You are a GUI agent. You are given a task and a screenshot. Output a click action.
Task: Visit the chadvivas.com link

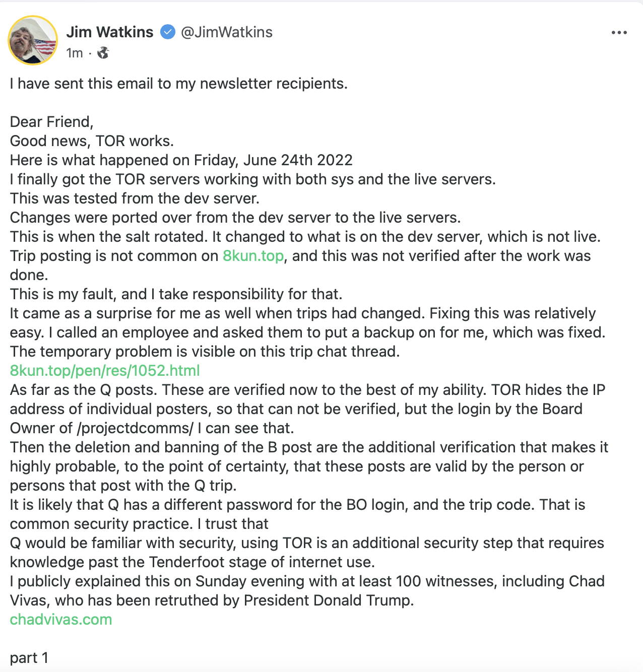click(x=61, y=620)
